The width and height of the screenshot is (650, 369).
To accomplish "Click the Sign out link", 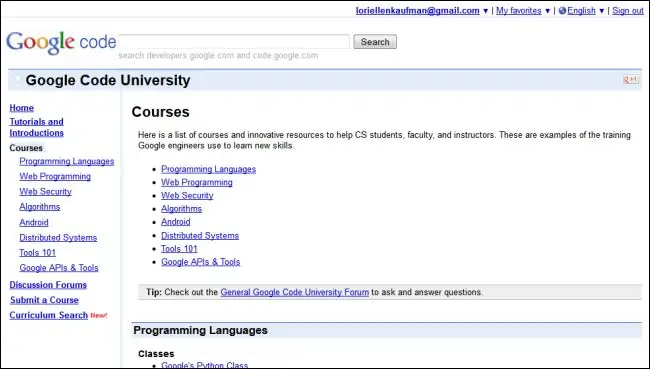I will [x=628, y=11].
